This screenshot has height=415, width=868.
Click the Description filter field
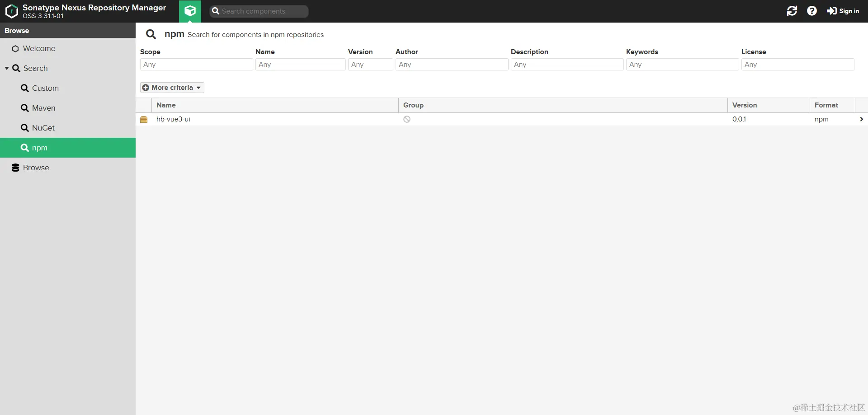(567, 65)
